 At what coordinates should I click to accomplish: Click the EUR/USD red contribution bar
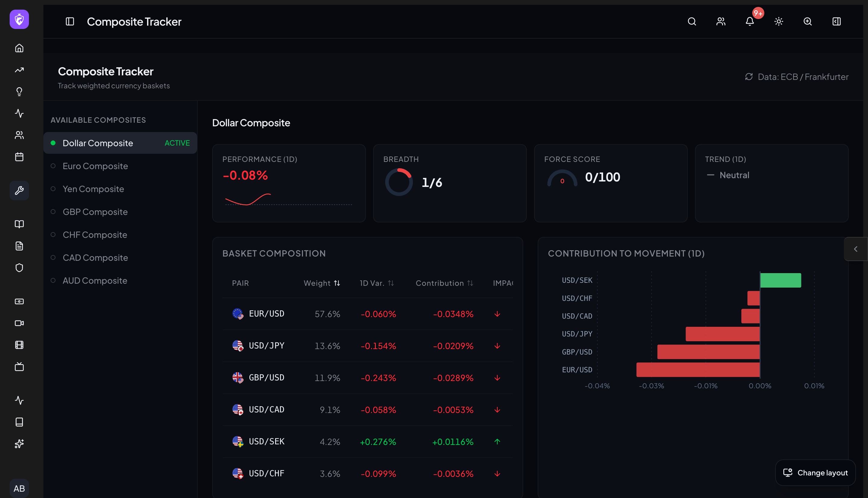click(698, 370)
